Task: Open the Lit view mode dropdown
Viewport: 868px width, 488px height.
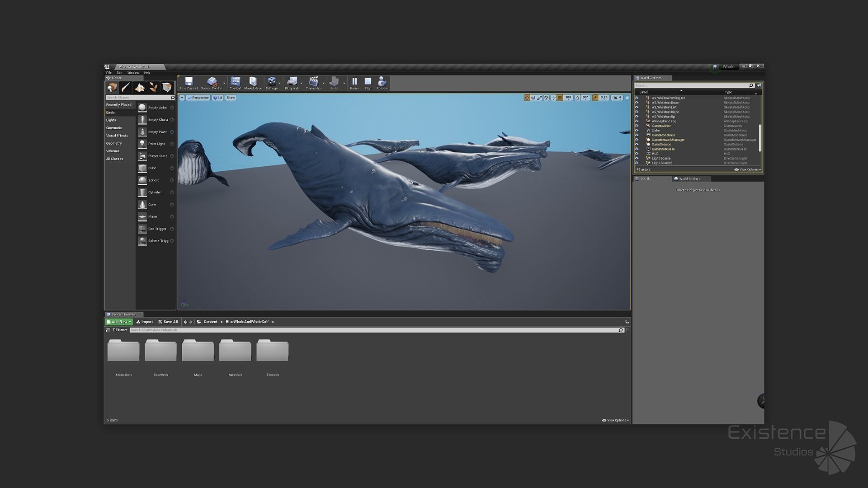Action: click(x=218, y=98)
